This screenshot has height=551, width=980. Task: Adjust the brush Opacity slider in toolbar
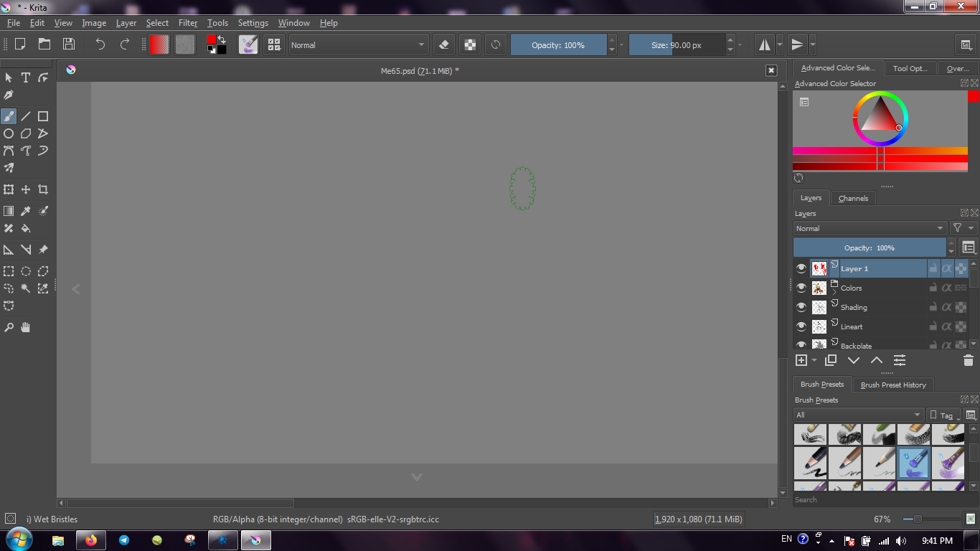(x=558, y=44)
